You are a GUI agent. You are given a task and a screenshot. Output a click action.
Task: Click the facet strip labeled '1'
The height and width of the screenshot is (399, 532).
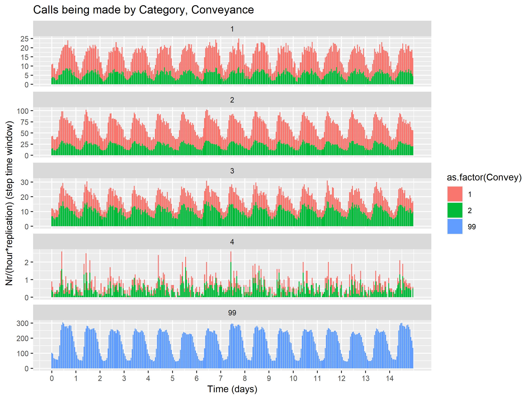point(232,29)
